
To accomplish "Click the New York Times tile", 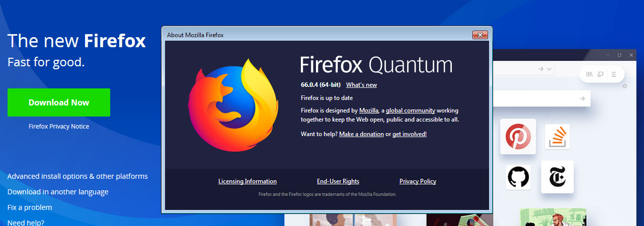I will pos(557,177).
